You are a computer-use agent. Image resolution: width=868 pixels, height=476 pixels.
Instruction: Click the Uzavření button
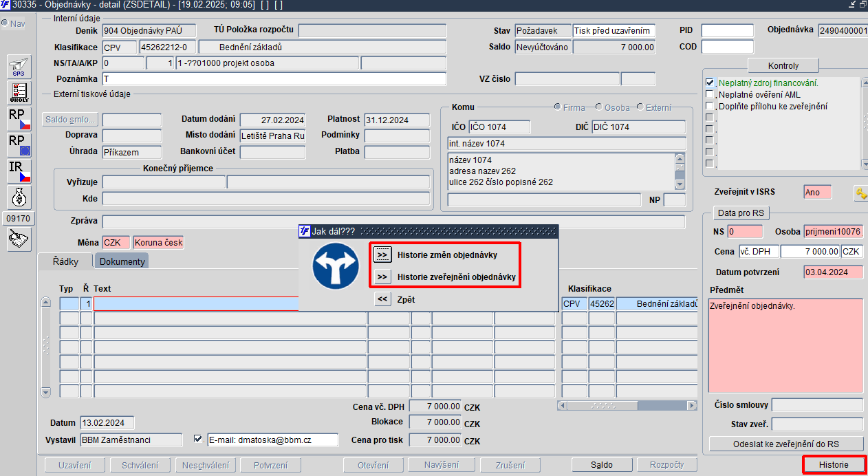click(x=74, y=465)
